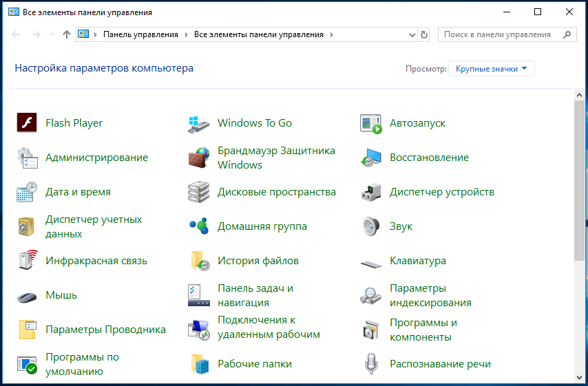The image size is (588, 386).
Task: Click the scrollbar up arrow
Action: pyautogui.click(x=579, y=95)
